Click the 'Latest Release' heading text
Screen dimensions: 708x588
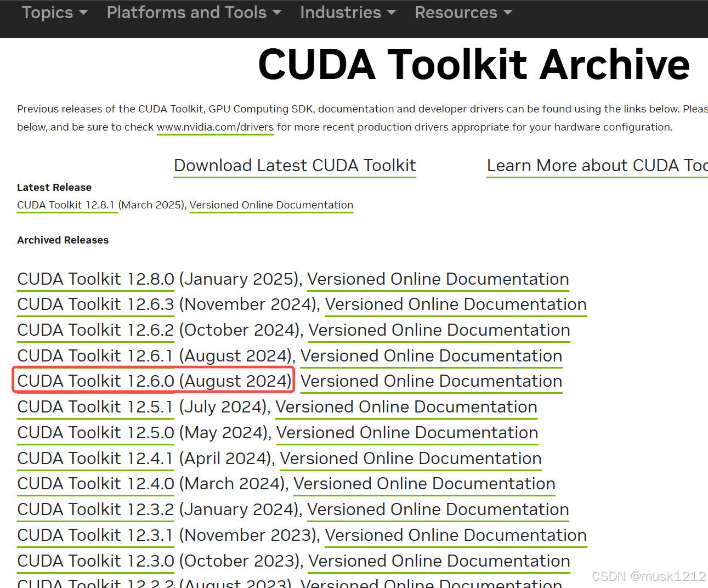tap(54, 188)
